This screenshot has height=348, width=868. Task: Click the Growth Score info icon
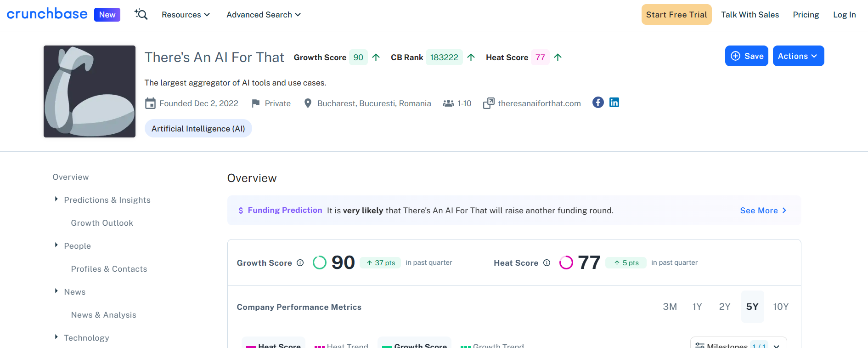(300, 263)
